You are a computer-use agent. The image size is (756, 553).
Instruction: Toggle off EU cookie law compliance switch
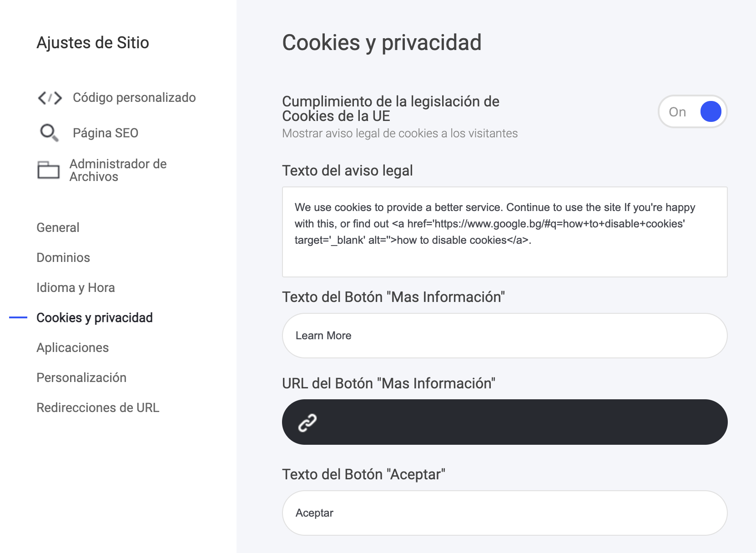click(x=692, y=111)
